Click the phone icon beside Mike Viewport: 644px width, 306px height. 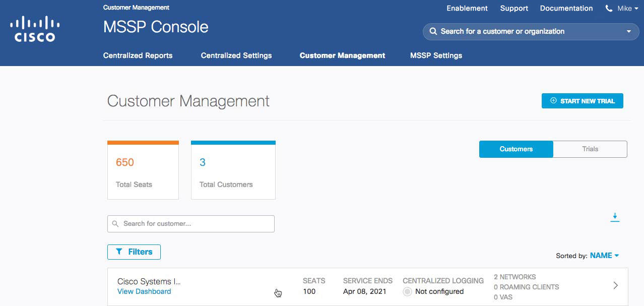609,9
